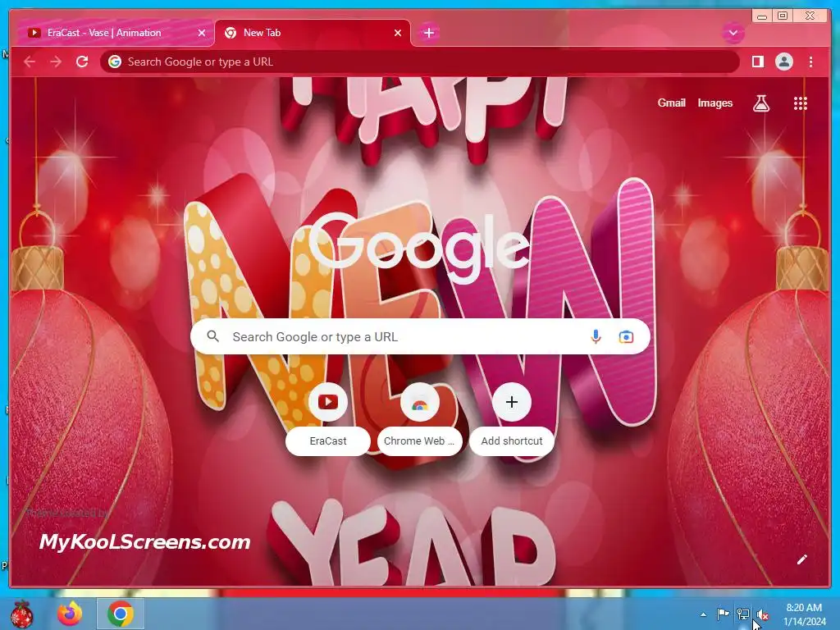Image resolution: width=840 pixels, height=630 pixels.
Task: Click the Add shortcut button
Action: coord(512,419)
